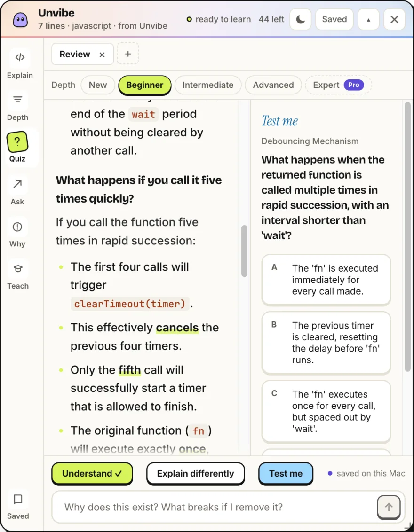This screenshot has width=414, height=532.
Task: Click the 'wait' inline code term
Action: 143,114
